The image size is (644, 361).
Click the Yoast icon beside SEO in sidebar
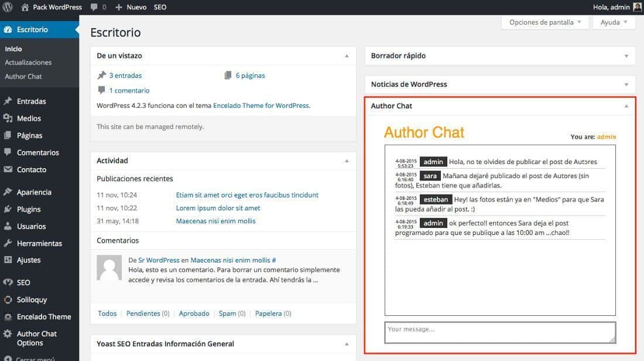[x=8, y=282]
